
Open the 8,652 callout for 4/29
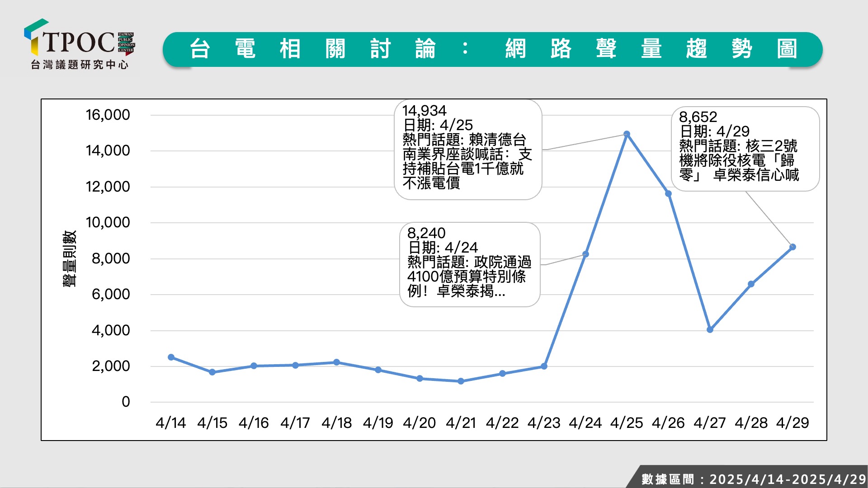pos(745,148)
